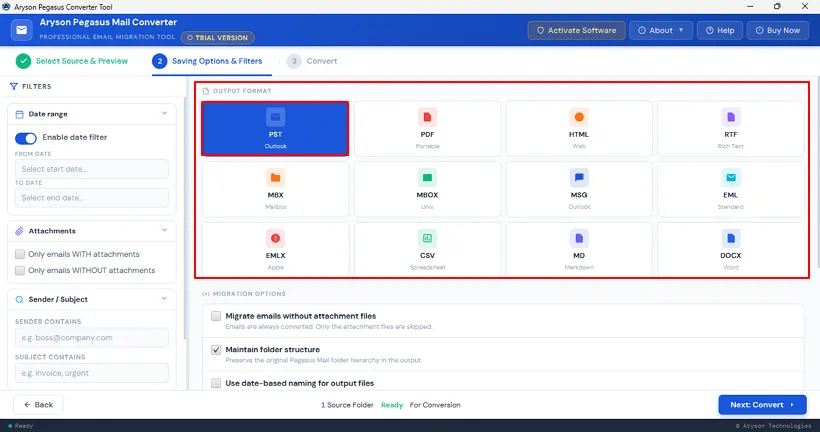Go to Select Source & Preview step

click(72, 61)
